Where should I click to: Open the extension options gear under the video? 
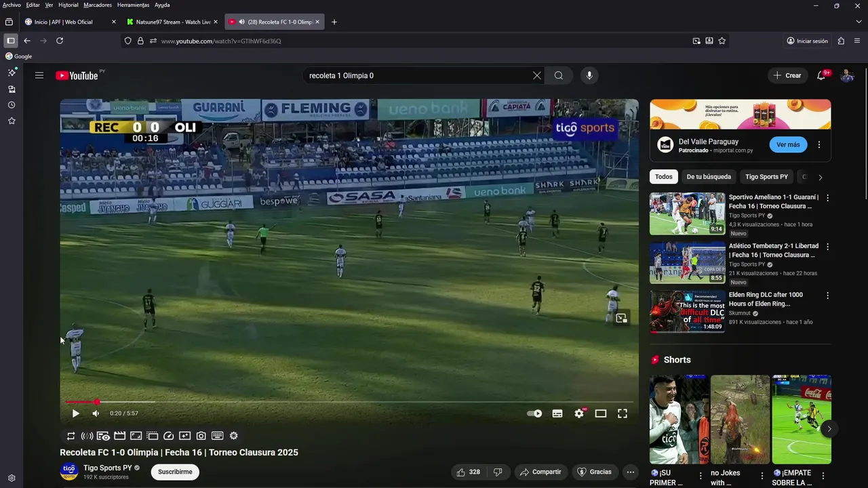234,436
